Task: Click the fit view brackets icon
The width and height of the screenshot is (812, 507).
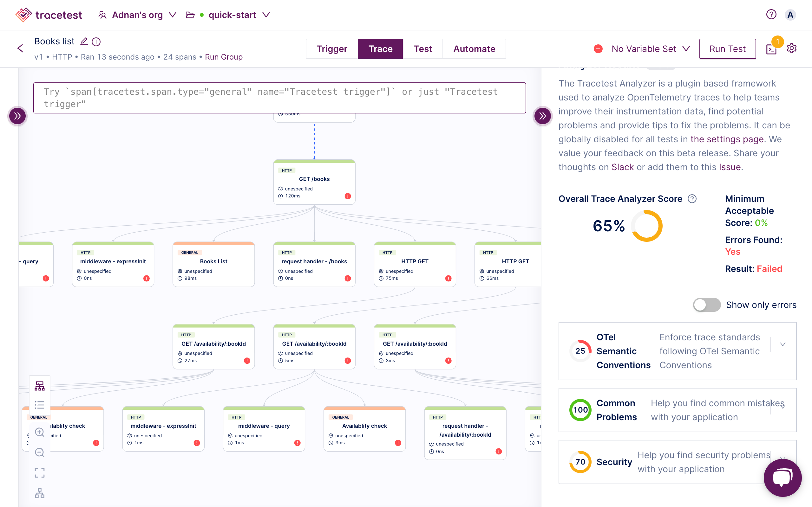Action: click(40, 473)
